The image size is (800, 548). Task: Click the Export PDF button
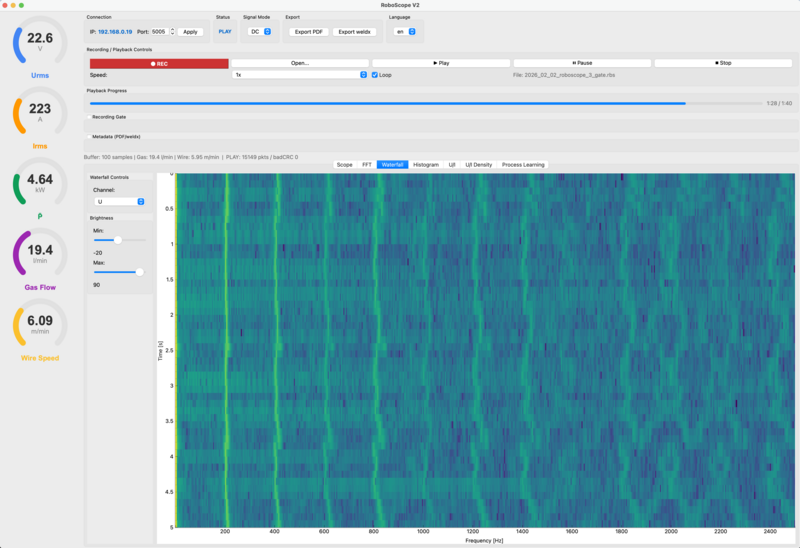(x=307, y=32)
